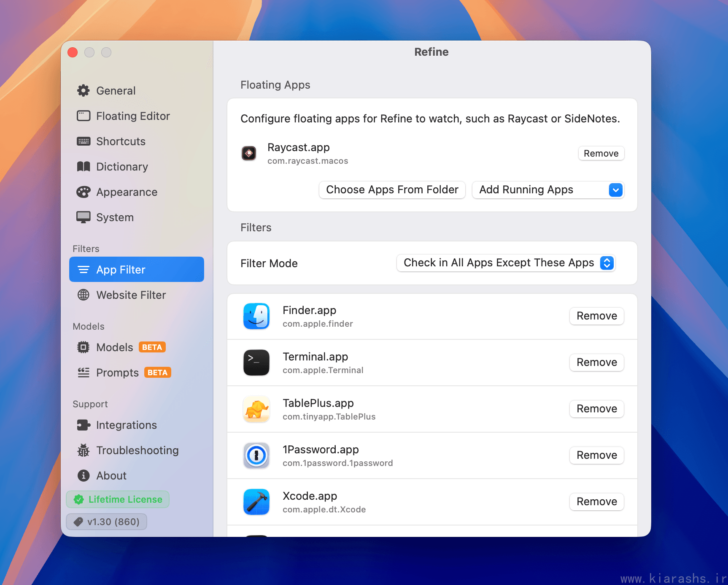
Task: Open the General settings section
Action: pos(137,90)
